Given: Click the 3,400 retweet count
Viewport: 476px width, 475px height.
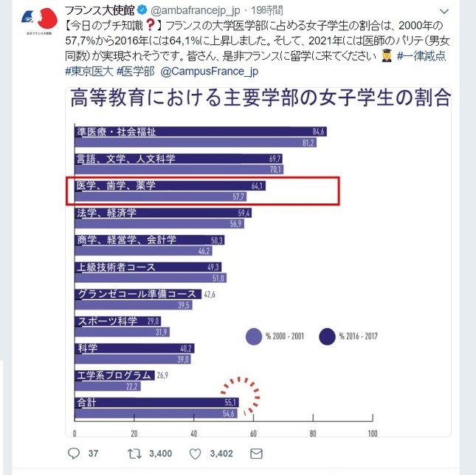Looking at the screenshot, I should point(160,453).
